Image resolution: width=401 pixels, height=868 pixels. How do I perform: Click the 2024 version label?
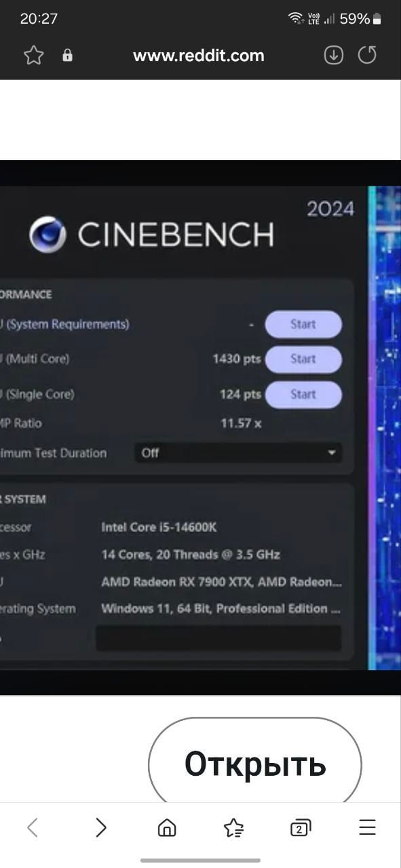coord(330,209)
